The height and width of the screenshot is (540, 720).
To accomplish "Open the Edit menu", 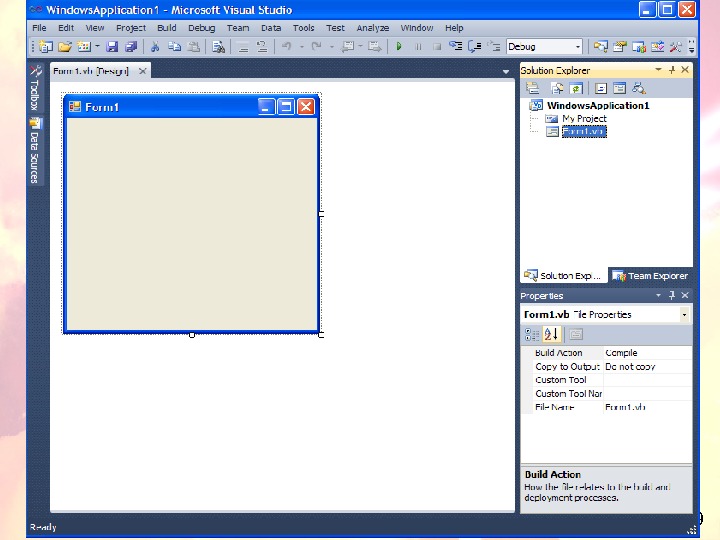I will point(66,28).
